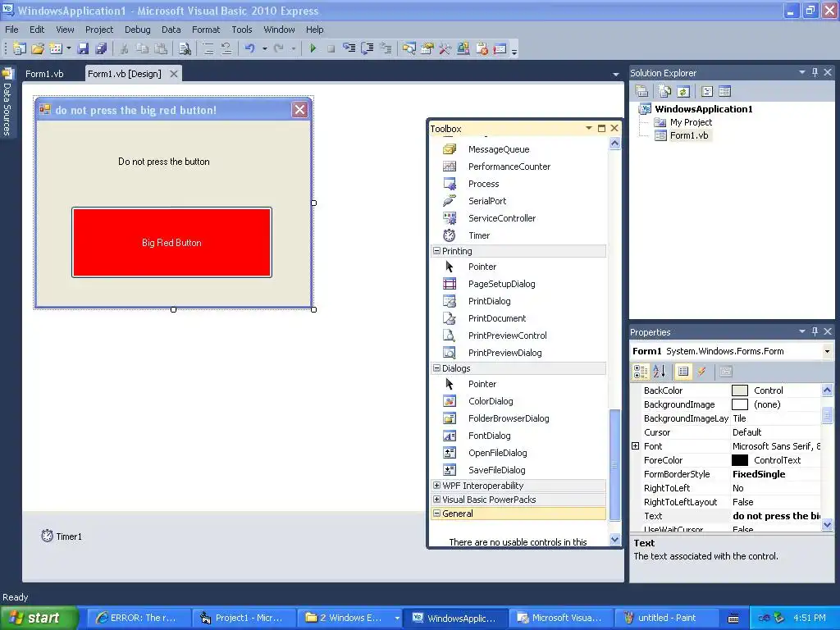Open the Toolbar Options dropdown beside Class View
The image size is (840, 630).
pos(514,51)
